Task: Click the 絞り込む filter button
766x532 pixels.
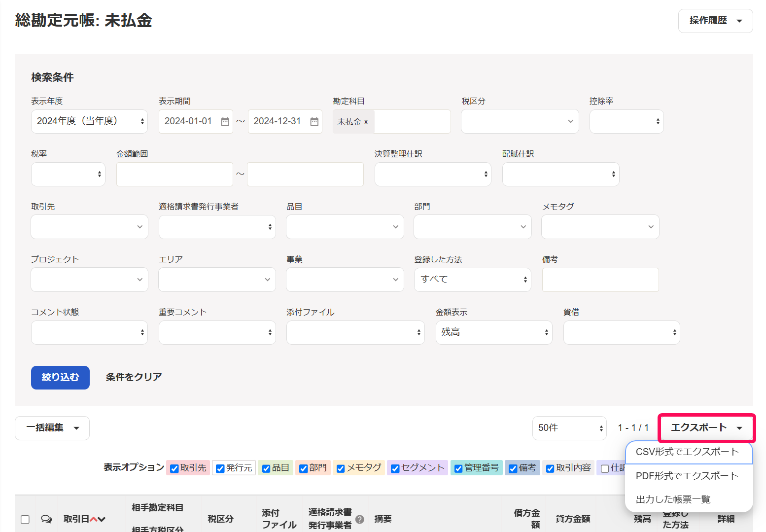Action: coord(60,378)
